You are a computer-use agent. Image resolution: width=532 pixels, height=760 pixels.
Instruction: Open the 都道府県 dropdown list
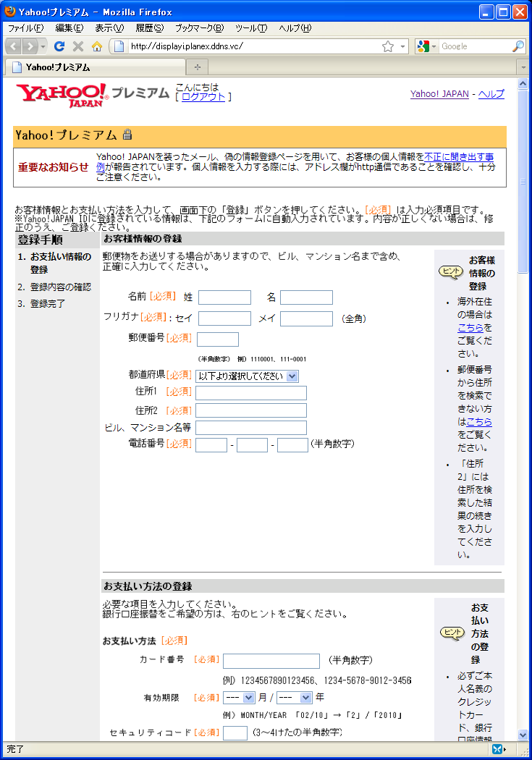click(x=247, y=376)
